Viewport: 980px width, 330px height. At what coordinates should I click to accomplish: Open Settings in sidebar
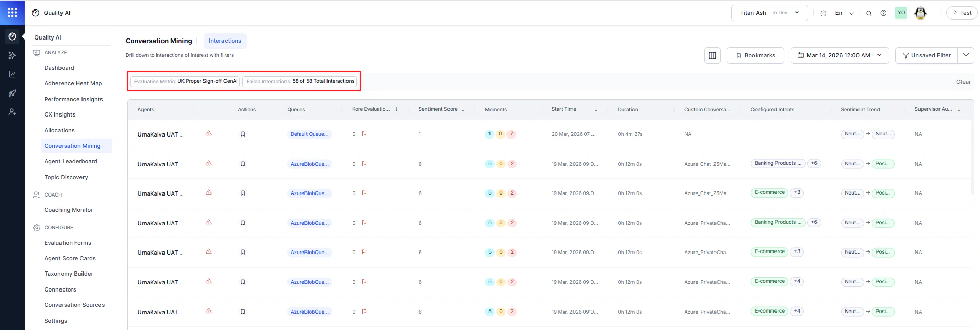tap(55, 321)
